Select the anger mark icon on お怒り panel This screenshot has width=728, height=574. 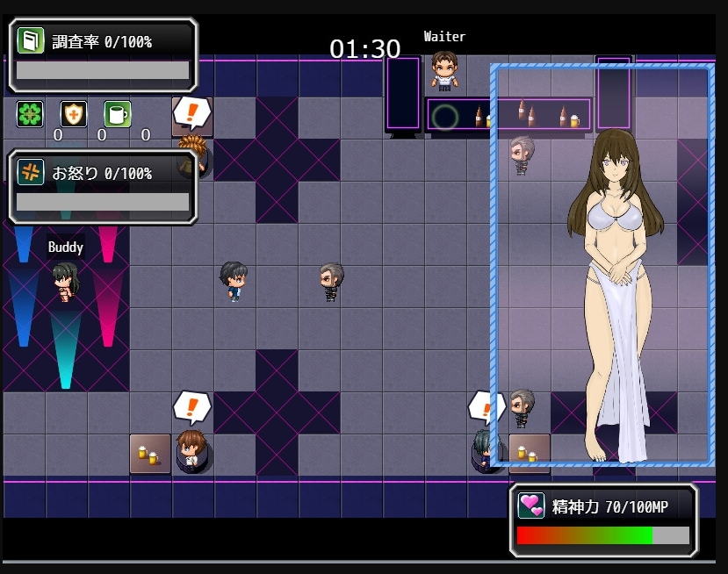tap(29, 173)
